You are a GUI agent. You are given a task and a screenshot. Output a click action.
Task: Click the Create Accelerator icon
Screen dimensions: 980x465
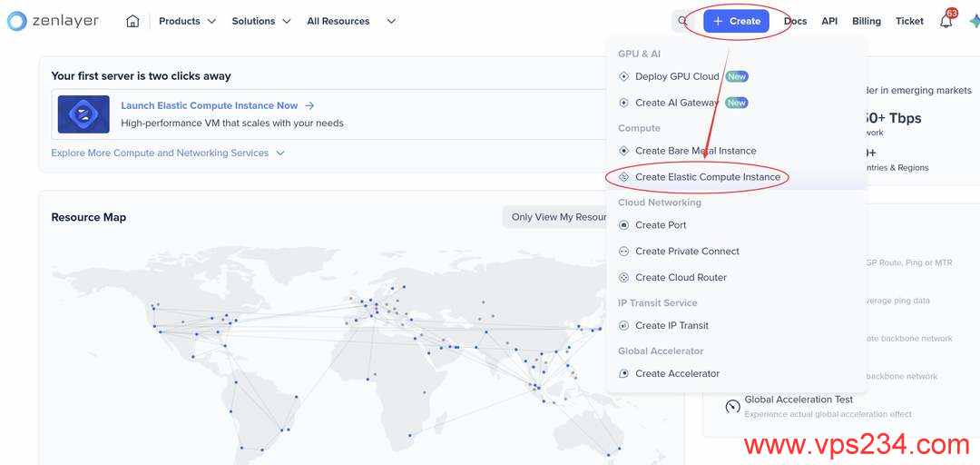tap(623, 373)
